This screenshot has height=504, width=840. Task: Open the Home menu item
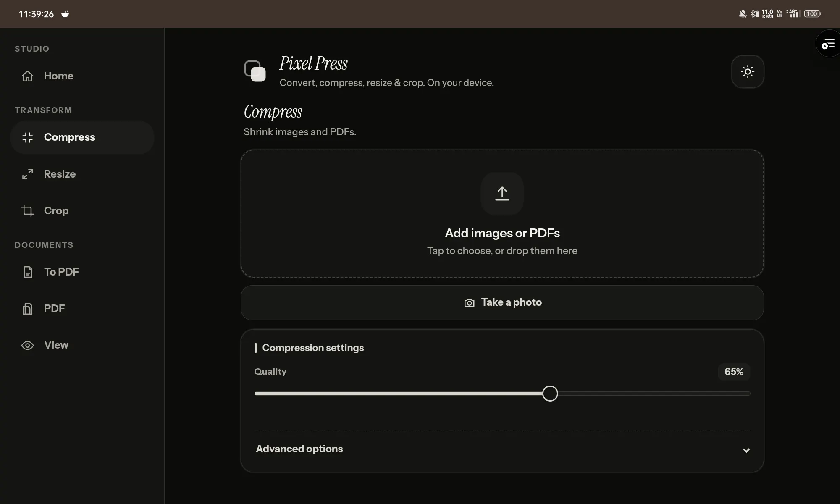(x=82, y=76)
